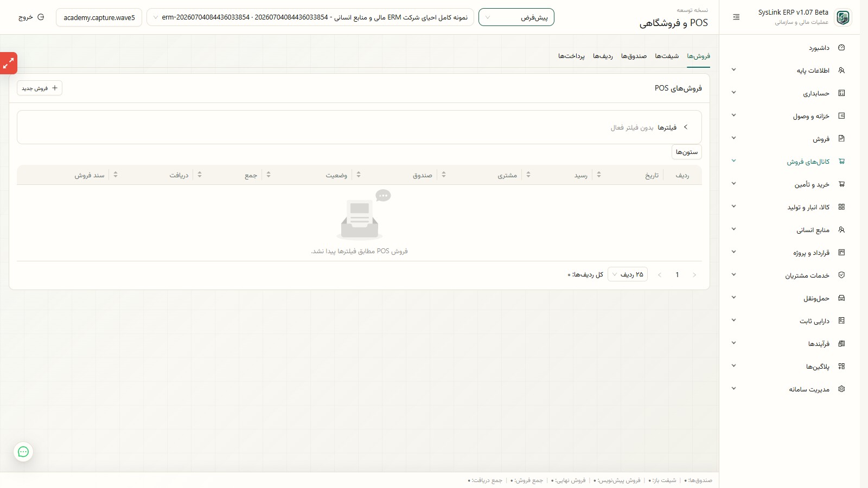Open the داشبورد dashboard icon
Viewport: 868px width, 488px height.
click(x=841, y=48)
